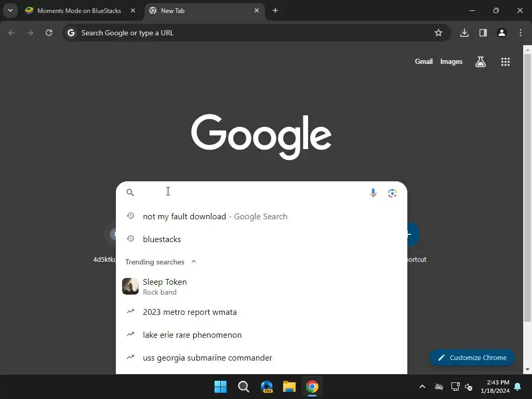Viewport: 532px width, 399px height.
Task: Open the Google apps grid
Action: click(x=506, y=62)
